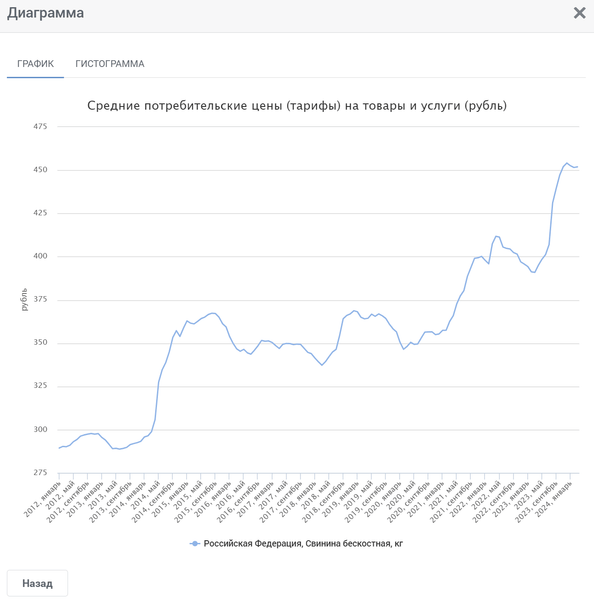Click the line's first point at 2012 январь
The height and width of the screenshot is (600, 594).
[59, 448]
